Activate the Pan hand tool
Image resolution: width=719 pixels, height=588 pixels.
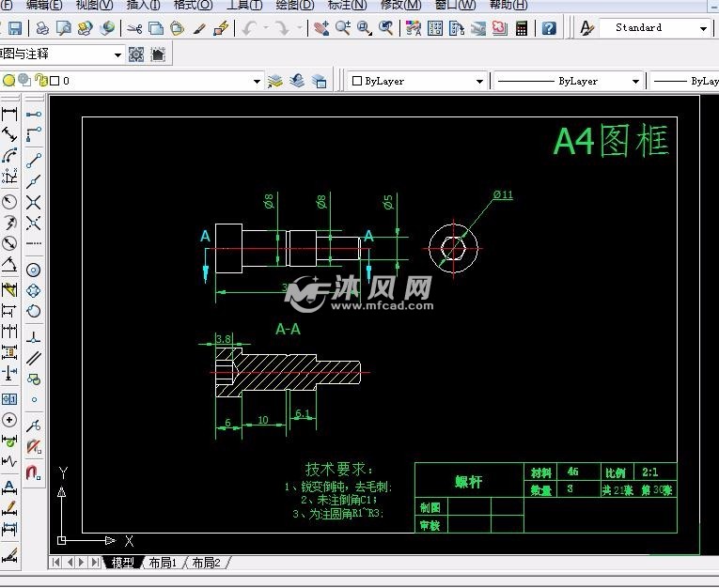[321, 28]
